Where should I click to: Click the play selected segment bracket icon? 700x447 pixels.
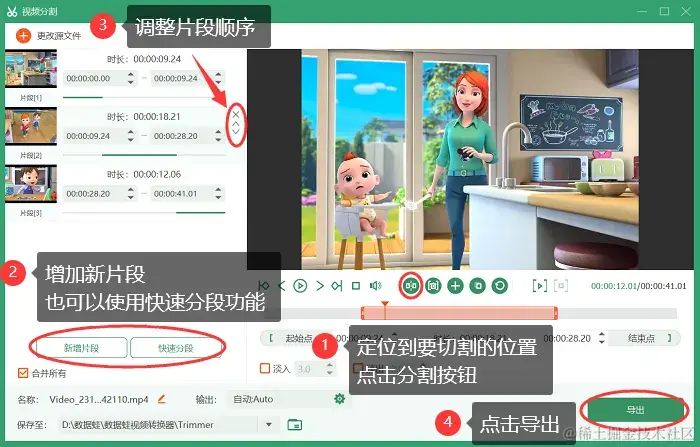[x=540, y=286]
